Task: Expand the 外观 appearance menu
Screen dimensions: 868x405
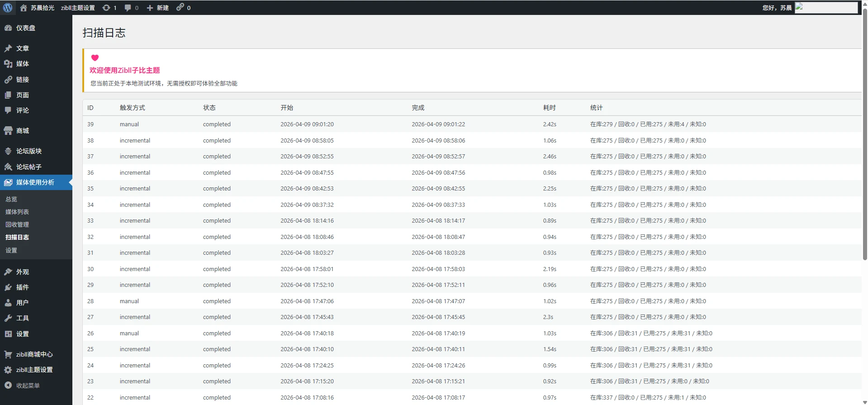Action: (22, 272)
